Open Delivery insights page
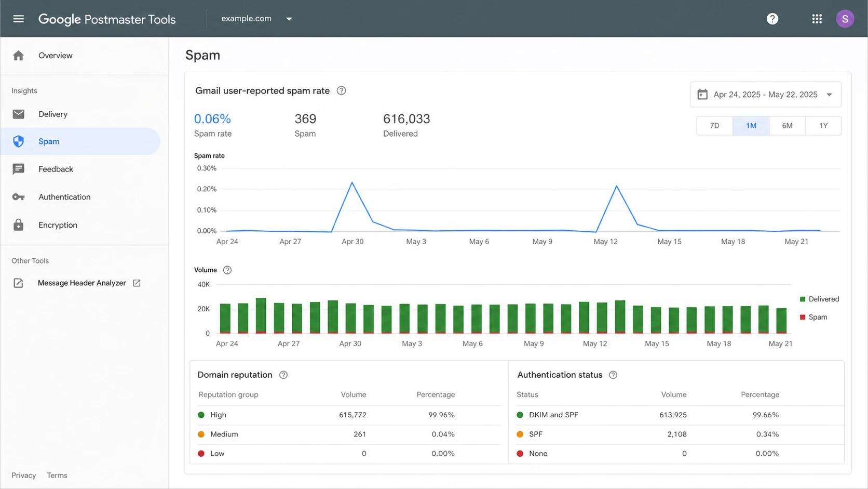This screenshot has height=489, width=868. (53, 114)
